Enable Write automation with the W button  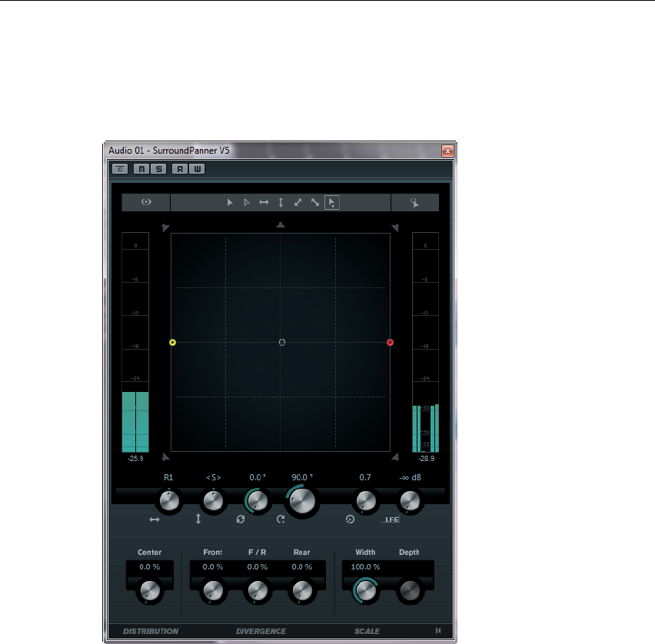pos(197,169)
